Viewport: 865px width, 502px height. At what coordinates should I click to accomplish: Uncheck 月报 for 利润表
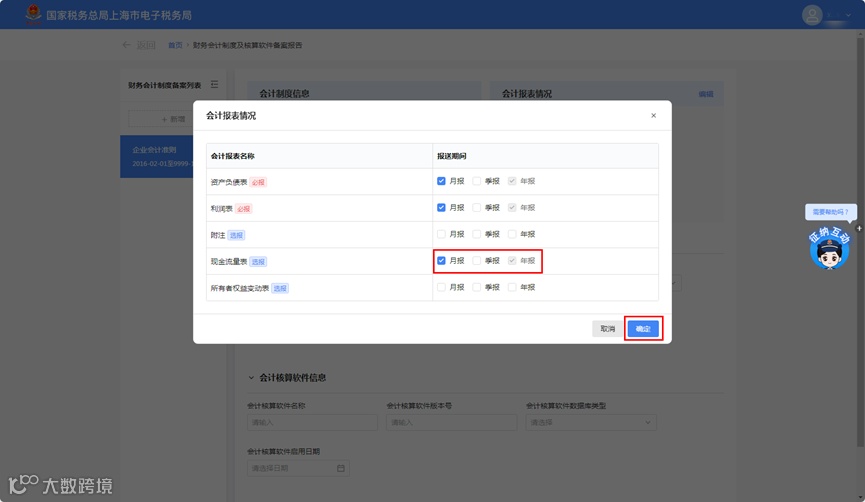441,207
